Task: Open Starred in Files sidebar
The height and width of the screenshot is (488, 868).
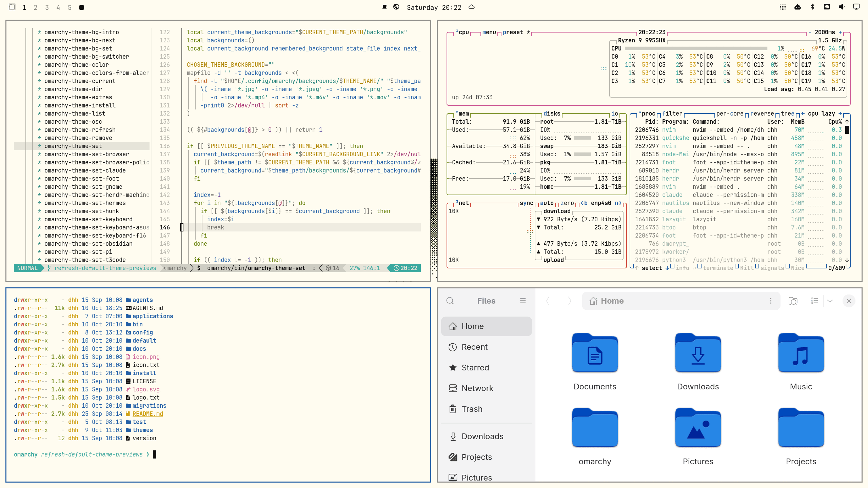Action: click(x=486, y=368)
